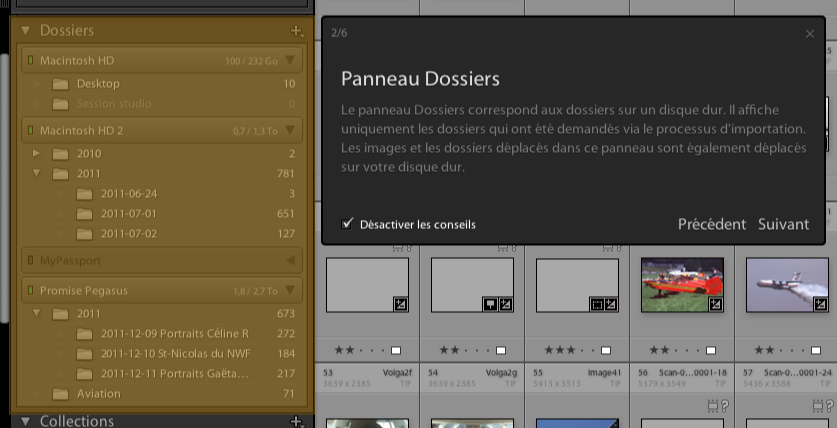Expand the MyPassport volume

[x=290, y=260]
